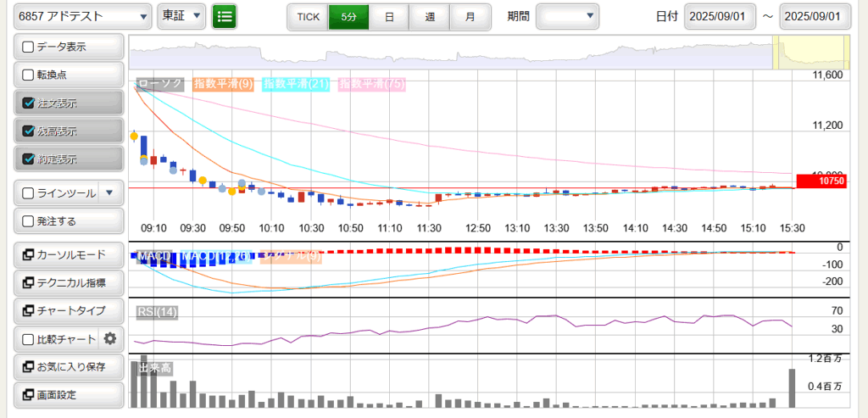Uncheck 残高表示 checkbox
The width and height of the screenshot is (868, 418).
pos(28,131)
